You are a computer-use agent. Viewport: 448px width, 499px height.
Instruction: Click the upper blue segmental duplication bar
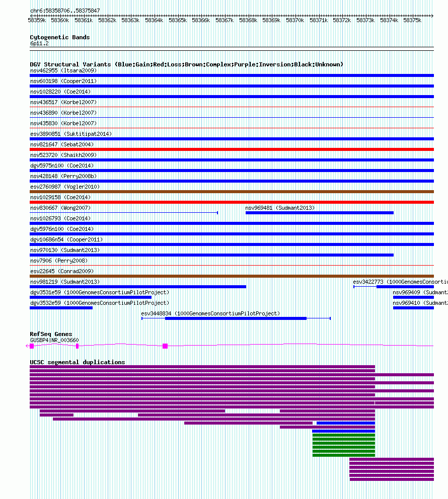click(346, 423)
